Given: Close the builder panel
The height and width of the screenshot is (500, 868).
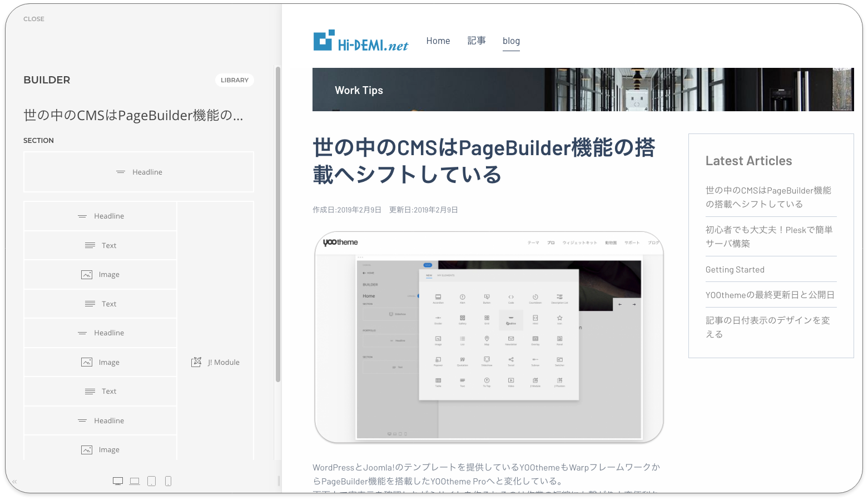Looking at the screenshot, I should pos(34,19).
